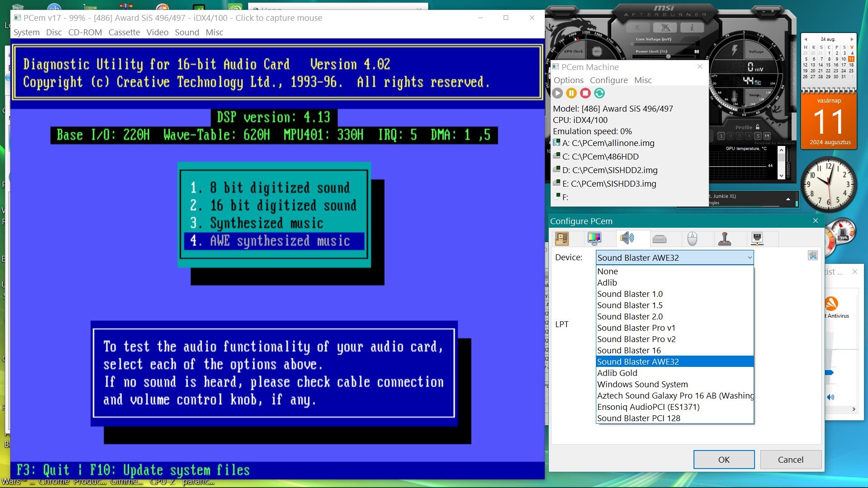Screen dimensions: 868x488
Task: Open the CD-ROM menu in PCem window
Action: (x=85, y=32)
